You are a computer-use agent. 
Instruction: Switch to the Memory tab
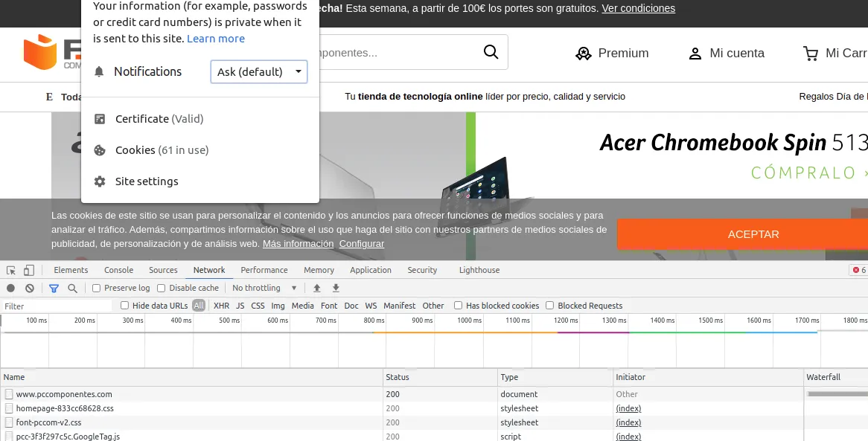[319, 270]
